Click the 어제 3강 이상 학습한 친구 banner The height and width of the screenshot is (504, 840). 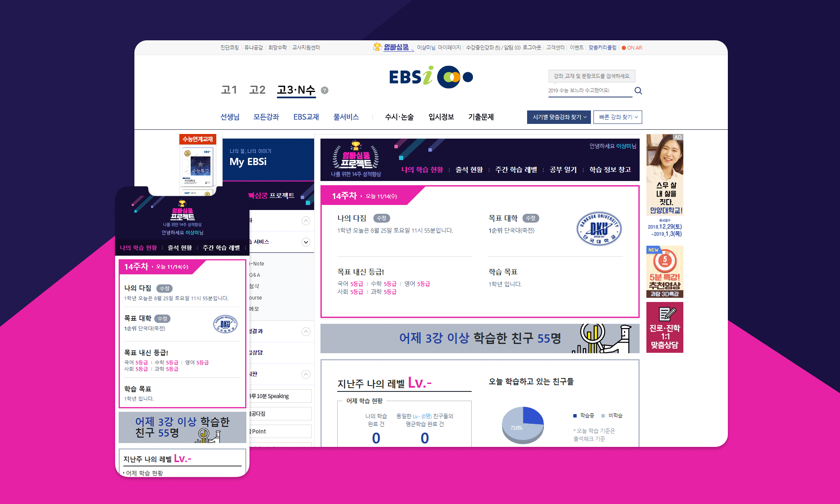(x=480, y=339)
